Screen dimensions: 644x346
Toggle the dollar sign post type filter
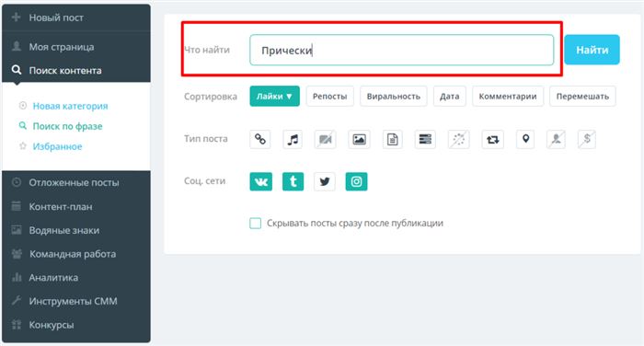coord(587,139)
